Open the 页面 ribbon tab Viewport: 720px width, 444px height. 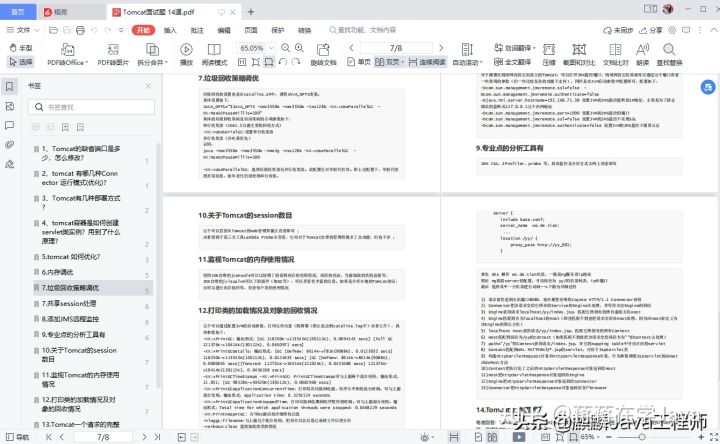251,30
